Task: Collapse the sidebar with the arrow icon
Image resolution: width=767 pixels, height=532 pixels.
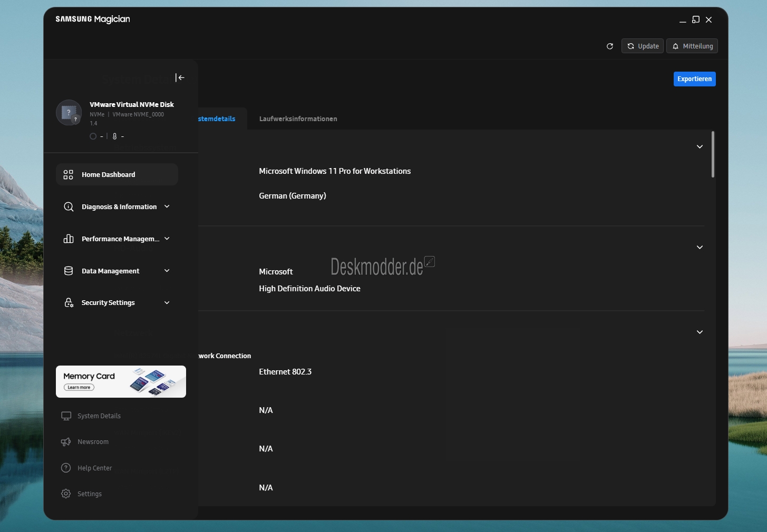Action: click(x=180, y=77)
